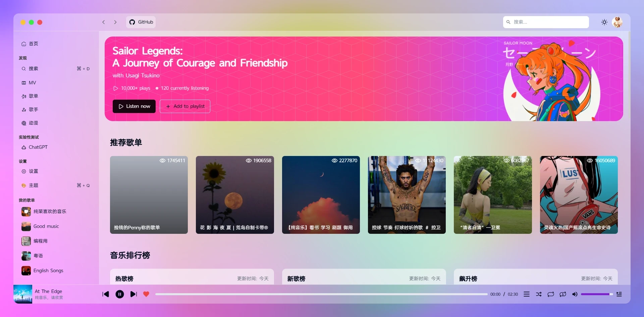Open the MV section
The image size is (644, 317).
(56, 83)
